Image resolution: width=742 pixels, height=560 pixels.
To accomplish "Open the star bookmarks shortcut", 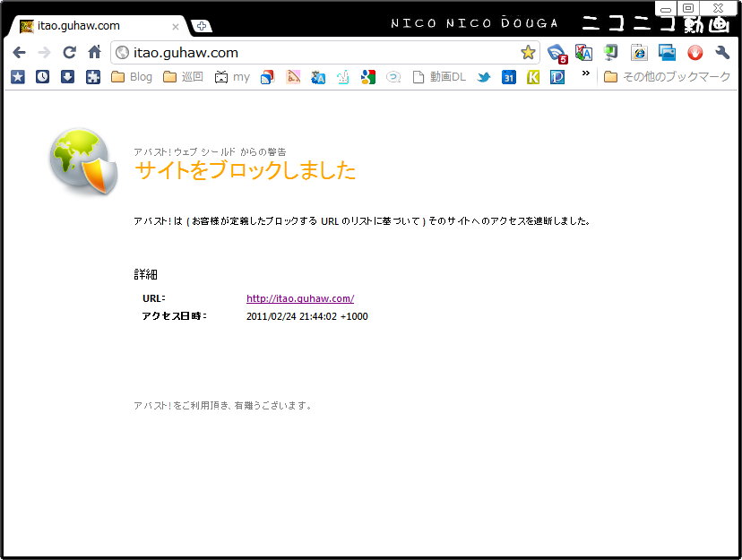I will 18,77.
